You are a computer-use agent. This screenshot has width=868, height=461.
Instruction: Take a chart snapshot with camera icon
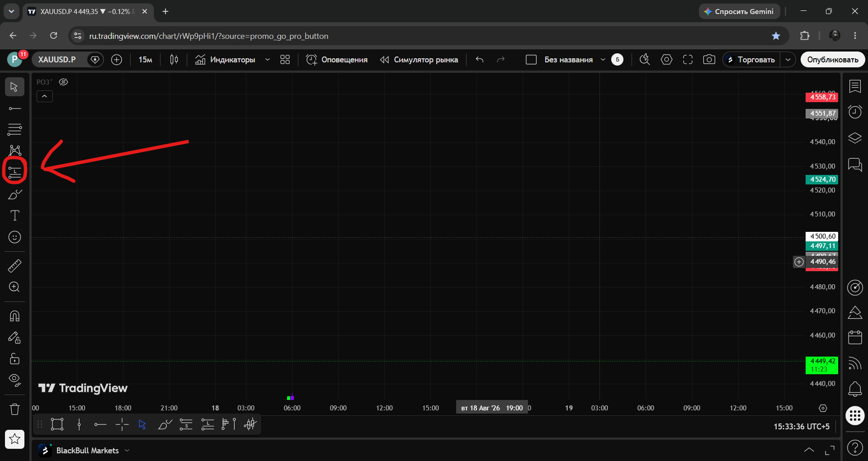(709, 60)
